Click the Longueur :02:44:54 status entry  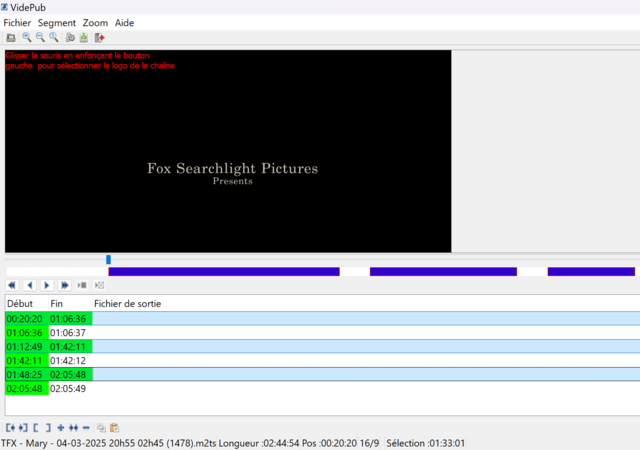point(259,443)
